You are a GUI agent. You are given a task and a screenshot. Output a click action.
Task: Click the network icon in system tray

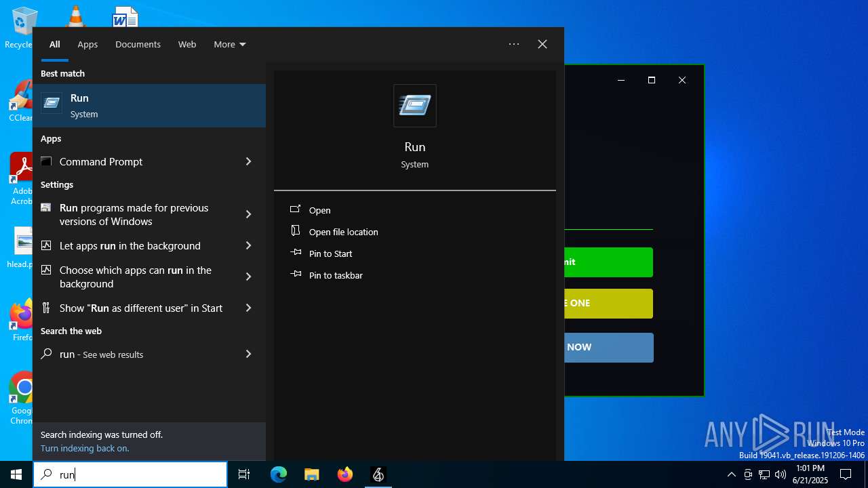tap(764, 474)
